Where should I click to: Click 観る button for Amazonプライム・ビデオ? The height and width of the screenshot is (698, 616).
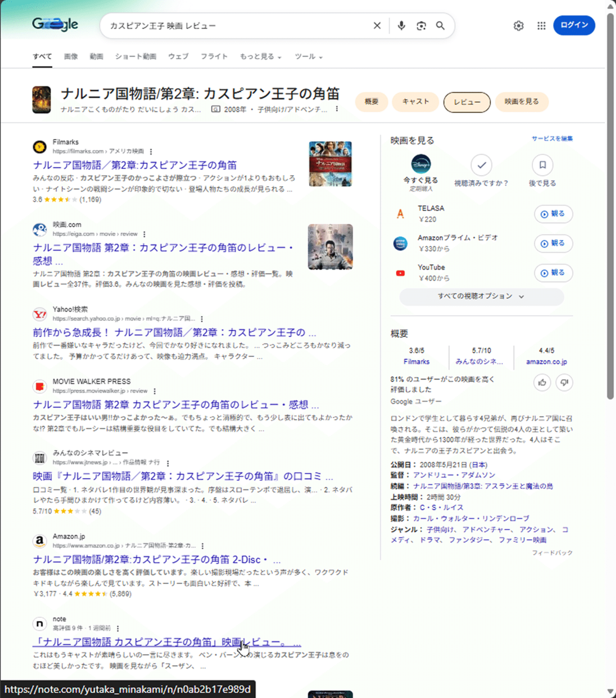point(553,244)
